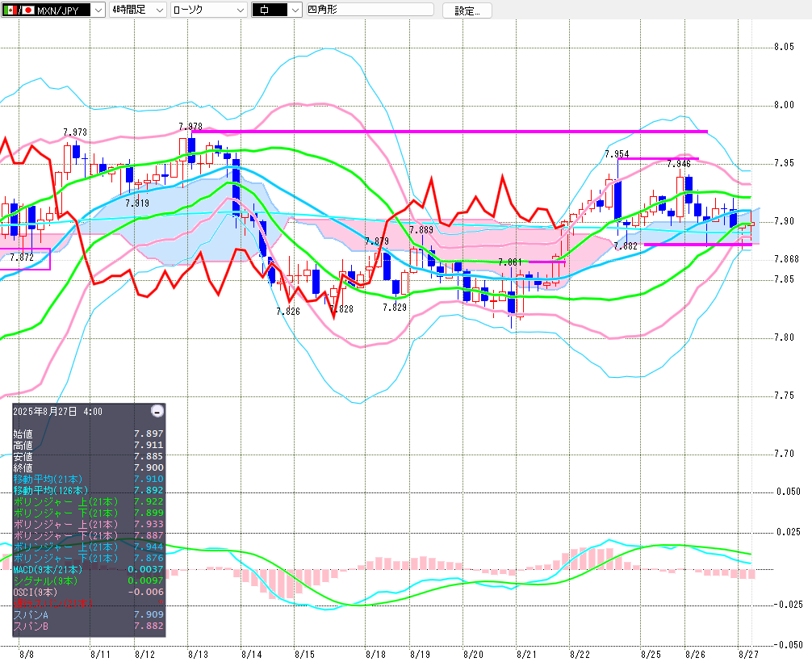Click the 8.05 price axis label
This screenshot has height=662, width=812.
[x=784, y=47]
